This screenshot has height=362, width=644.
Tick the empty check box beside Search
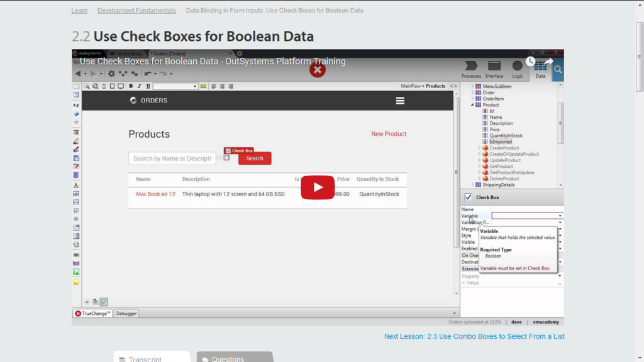(x=226, y=158)
